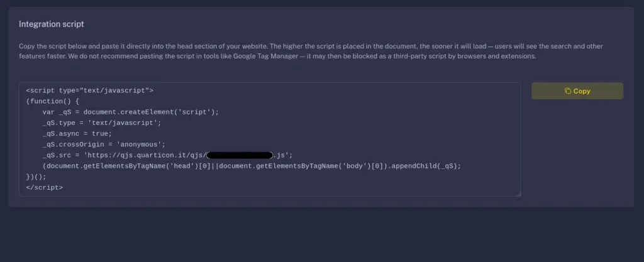
Task: Click the "})();" closing function line
Action: pyautogui.click(x=36, y=177)
